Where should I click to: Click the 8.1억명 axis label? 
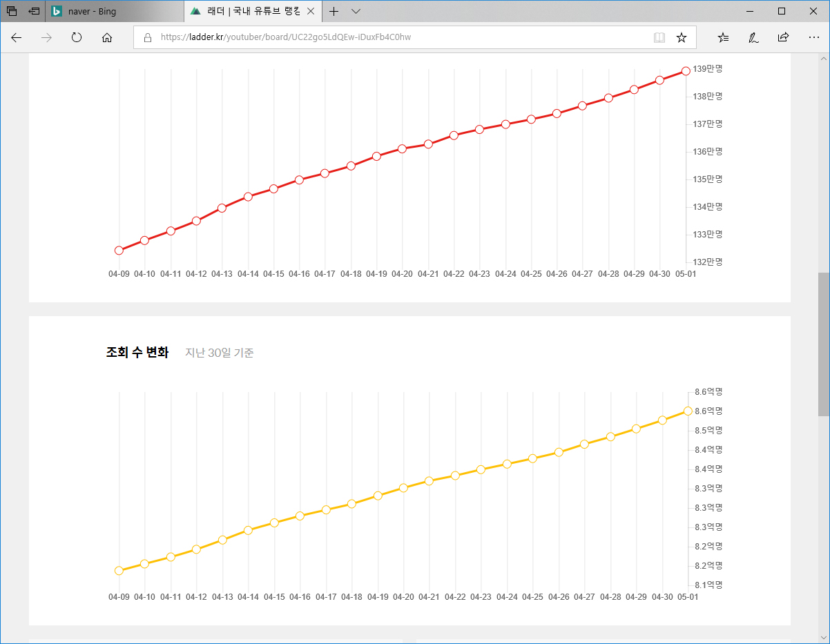[708, 585]
